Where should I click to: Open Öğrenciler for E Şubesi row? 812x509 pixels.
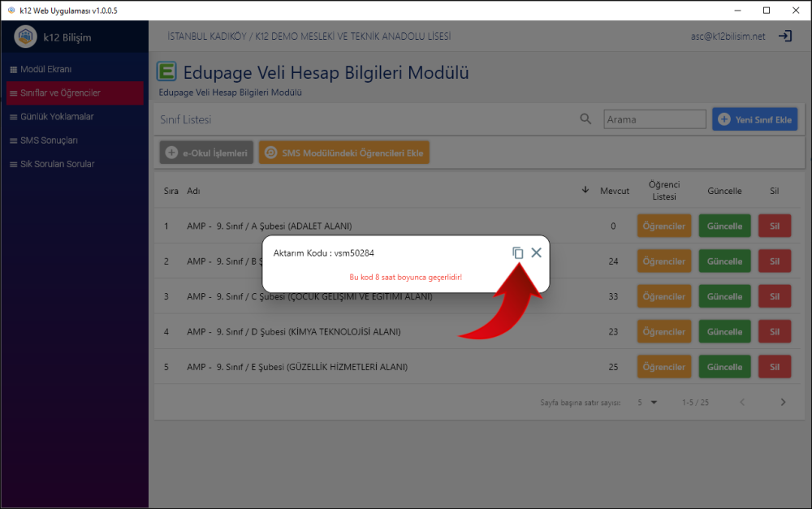(x=664, y=367)
